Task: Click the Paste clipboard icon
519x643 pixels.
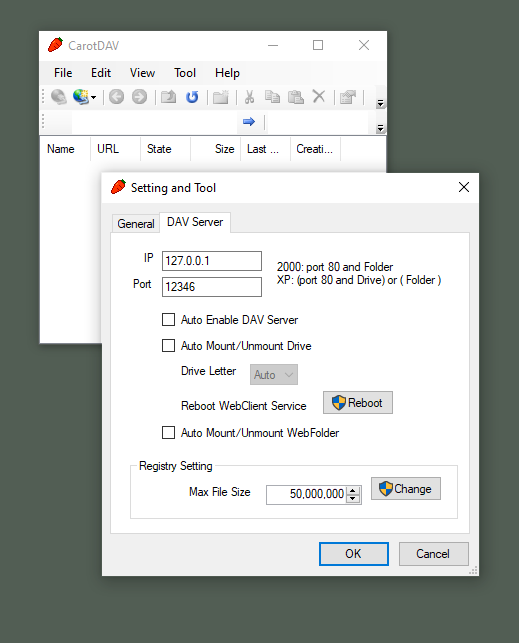Action: coord(296,97)
